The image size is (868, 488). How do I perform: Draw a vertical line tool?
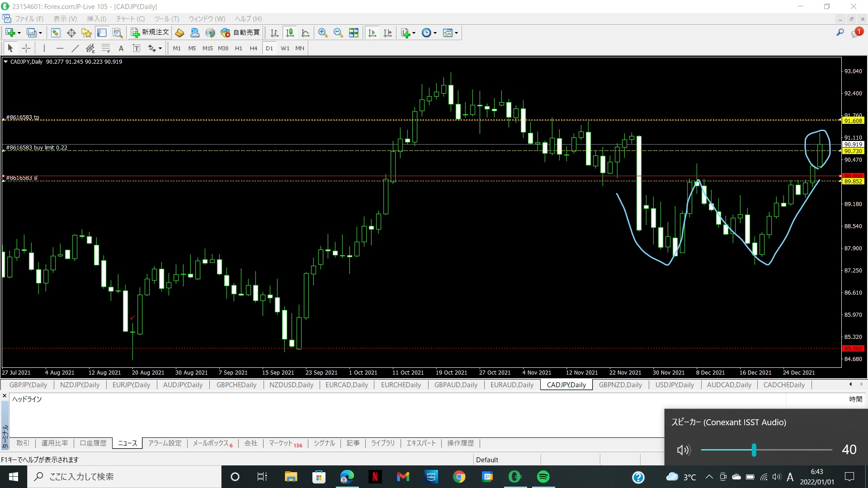pyautogui.click(x=44, y=48)
